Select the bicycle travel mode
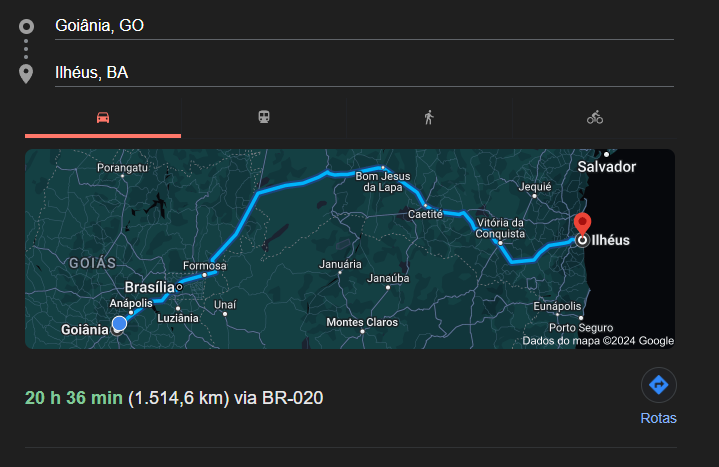This screenshot has width=719, height=467. [x=595, y=117]
